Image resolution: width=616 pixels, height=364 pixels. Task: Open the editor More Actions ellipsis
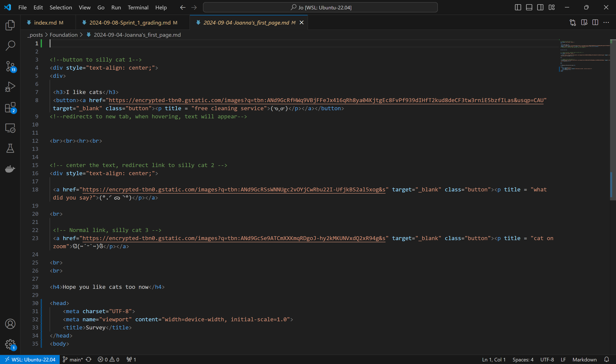(x=606, y=23)
